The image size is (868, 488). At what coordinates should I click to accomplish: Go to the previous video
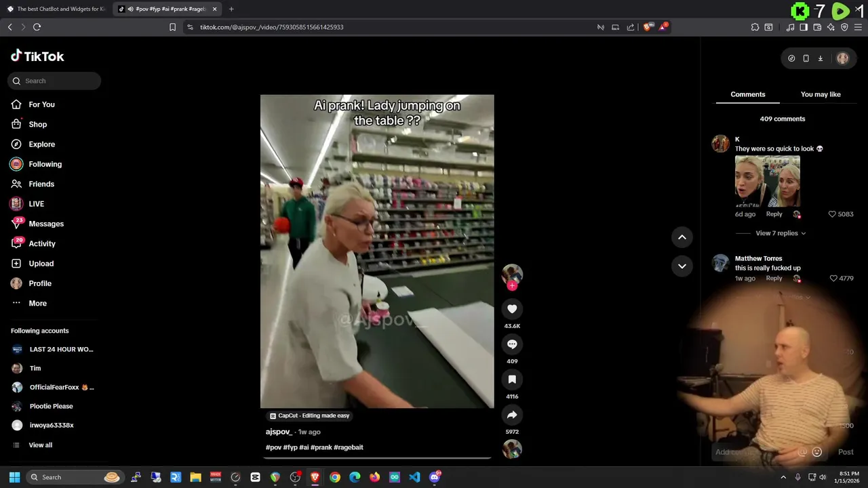point(682,237)
